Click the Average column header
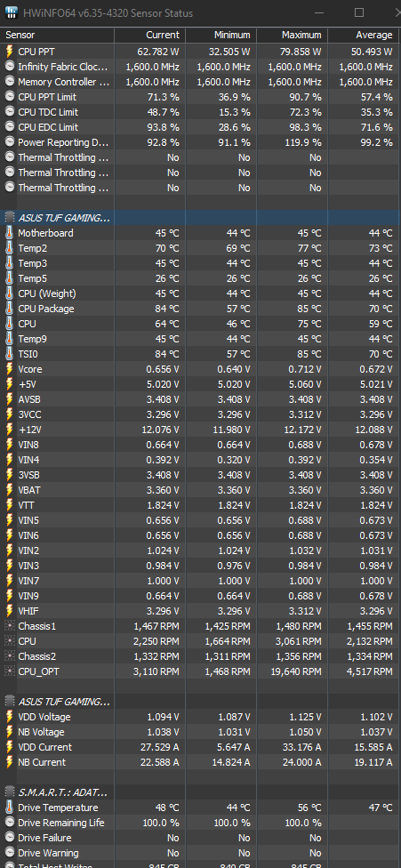 [364, 35]
